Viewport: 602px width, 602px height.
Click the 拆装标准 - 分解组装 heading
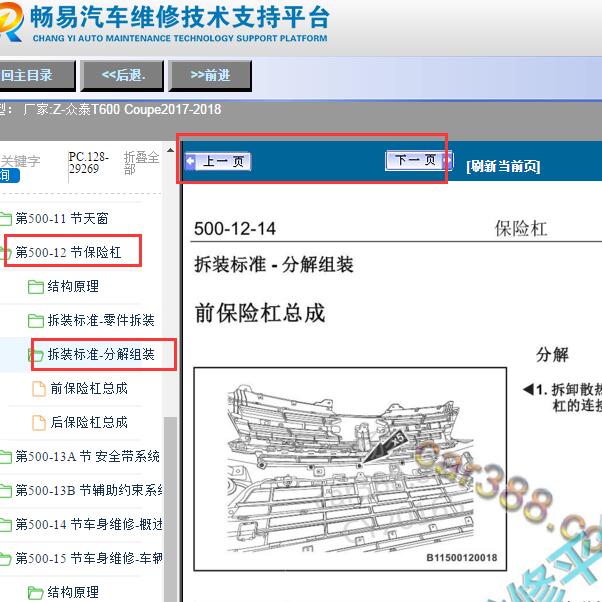(x=274, y=265)
